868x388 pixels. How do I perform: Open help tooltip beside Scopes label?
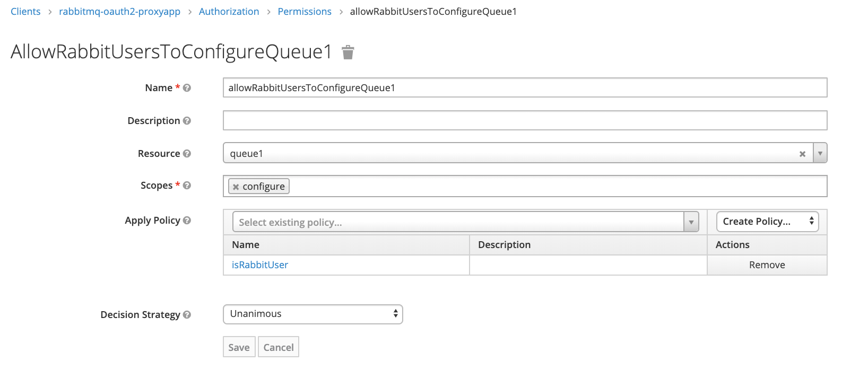[187, 186]
